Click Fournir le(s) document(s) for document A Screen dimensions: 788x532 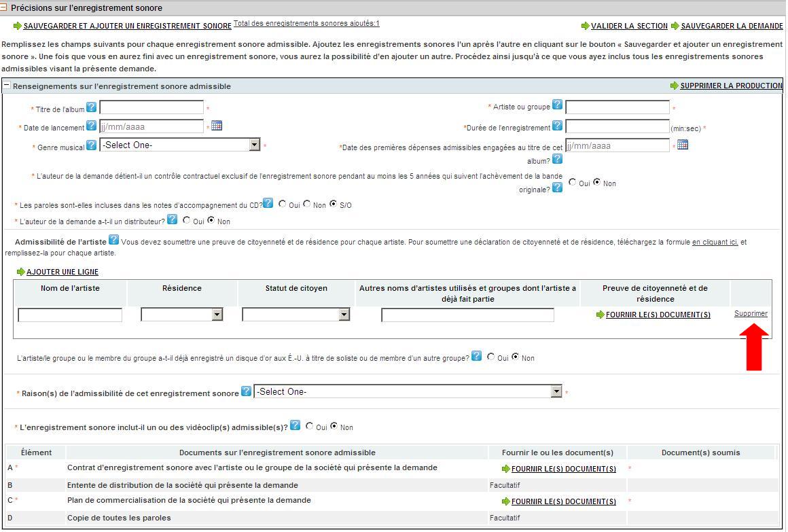(x=563, y=469)
